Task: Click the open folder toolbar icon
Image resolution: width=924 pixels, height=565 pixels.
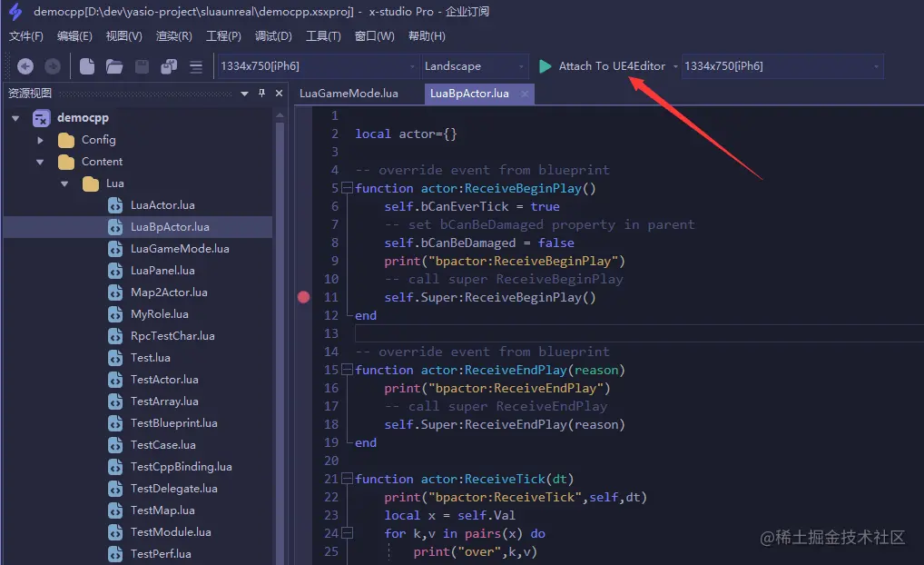Action: [114, 66]
